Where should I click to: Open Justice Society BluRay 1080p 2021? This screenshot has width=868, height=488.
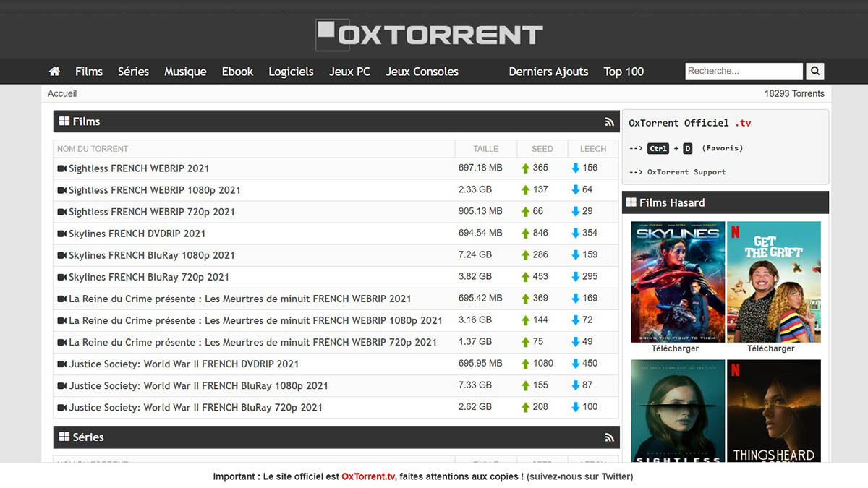pyautogui.click(x=198, y=385)
